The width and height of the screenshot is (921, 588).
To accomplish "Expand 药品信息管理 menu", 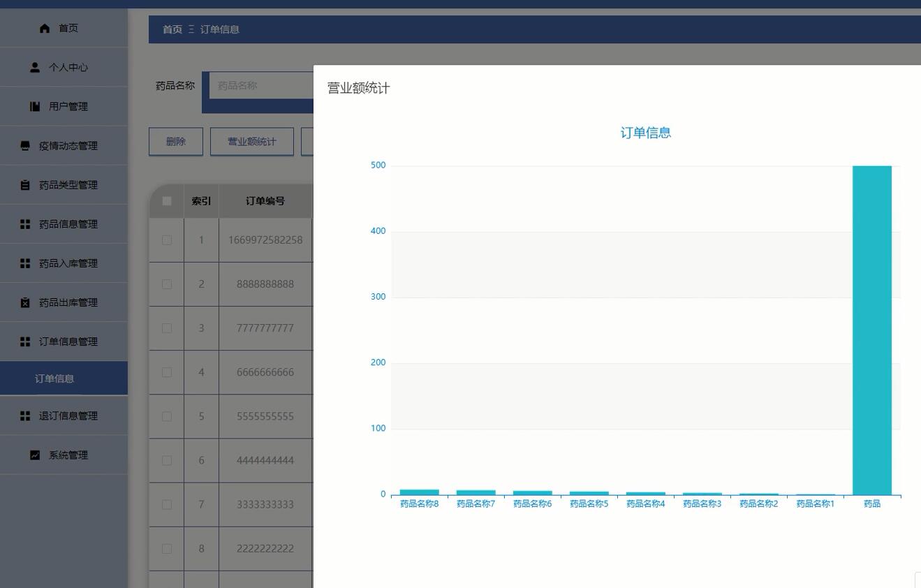I will [64, 223].
